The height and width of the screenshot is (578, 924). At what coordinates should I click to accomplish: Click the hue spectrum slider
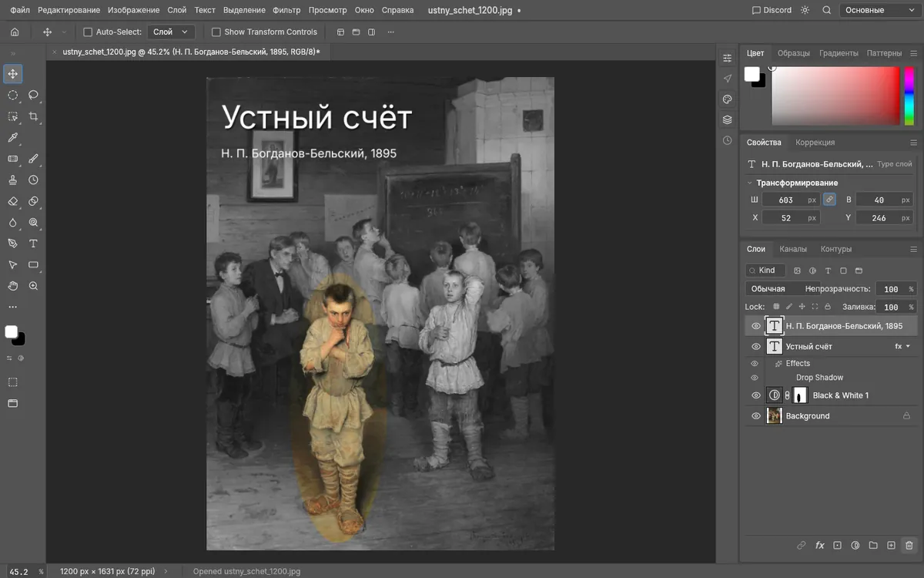coord(909,96)
